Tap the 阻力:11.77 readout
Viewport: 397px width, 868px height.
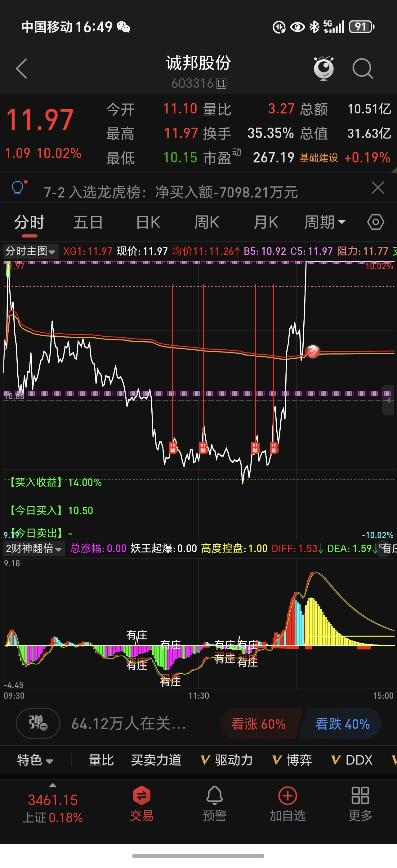[x=363, y=251]
